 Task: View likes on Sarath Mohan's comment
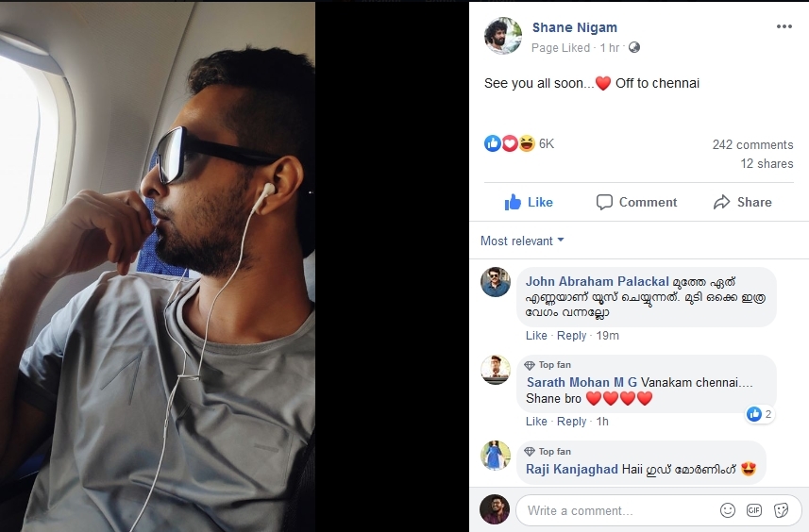(x=760, y=414)
